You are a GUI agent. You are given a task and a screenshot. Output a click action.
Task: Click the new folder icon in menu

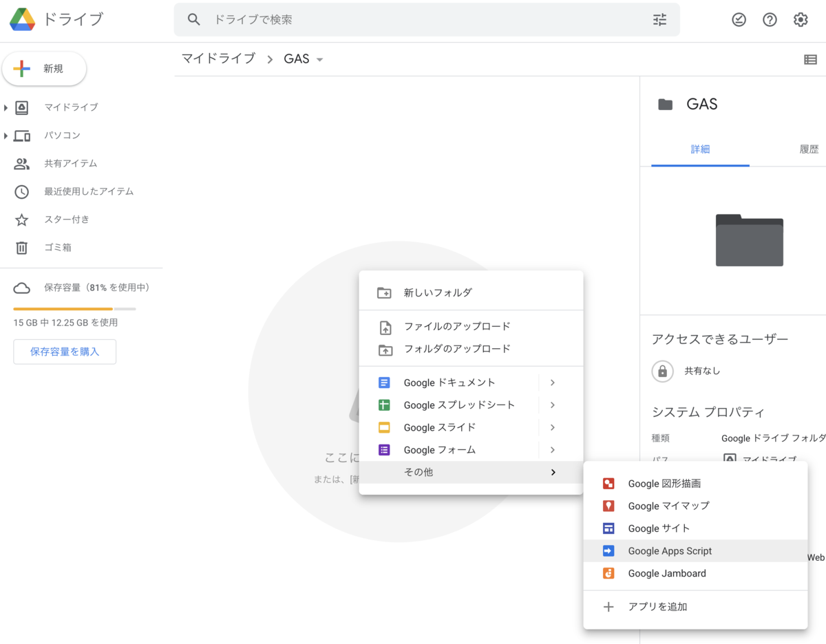click(x=385, y=293)
